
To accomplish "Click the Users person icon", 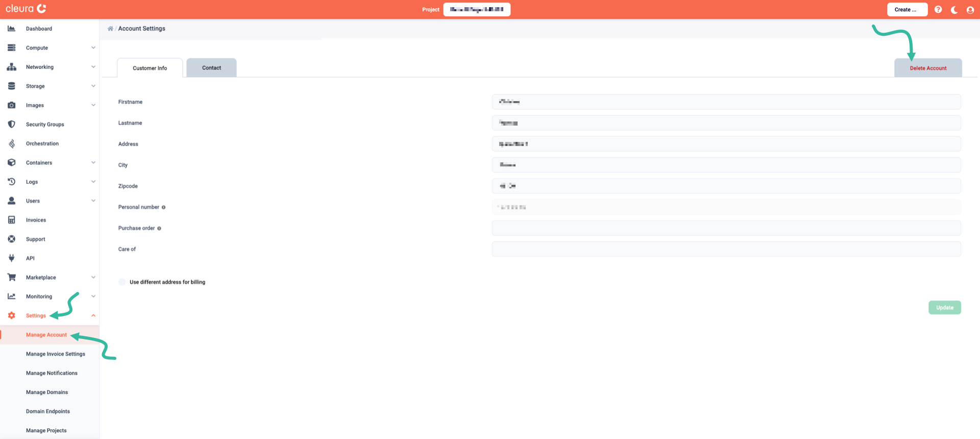I will pos(11,201).
